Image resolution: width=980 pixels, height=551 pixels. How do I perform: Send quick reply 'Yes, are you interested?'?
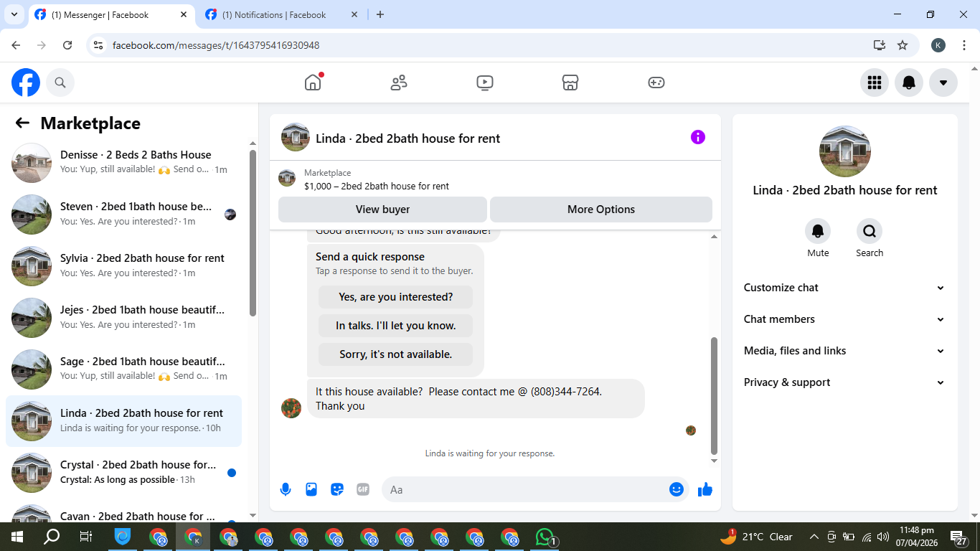(396, 297)
